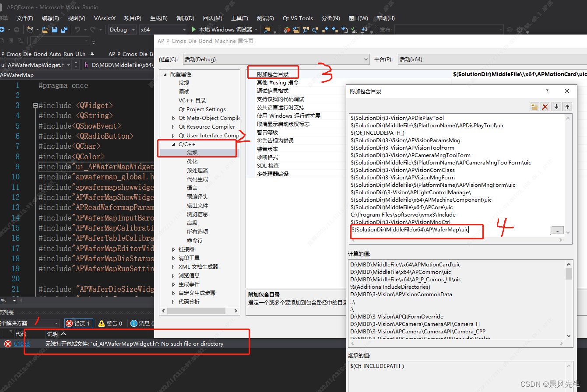Select the softservo\wmx3\Include directory line
The width and height of the screenshot is (587, 392).
[x=403, y=215]
